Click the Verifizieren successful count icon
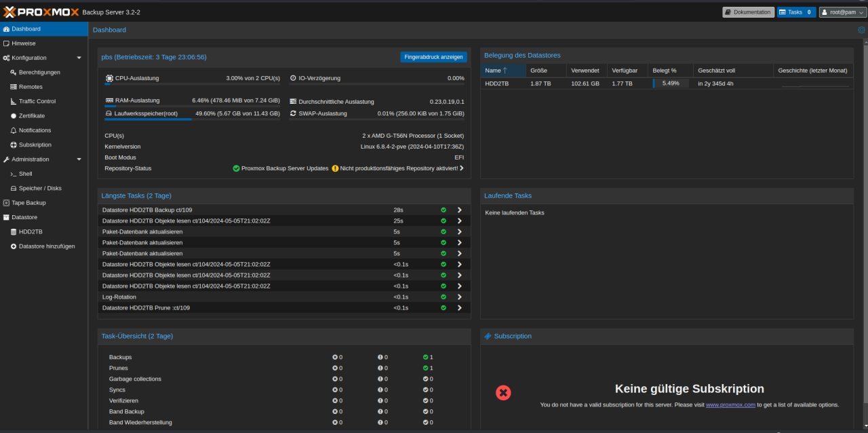The height and width of the screenshot is (433, 868). coord(425,400)
